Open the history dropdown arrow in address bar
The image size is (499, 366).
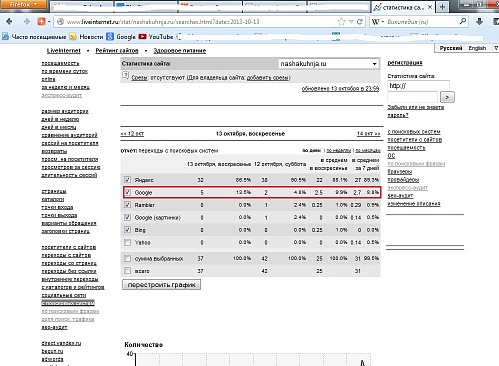coord(351,22)
